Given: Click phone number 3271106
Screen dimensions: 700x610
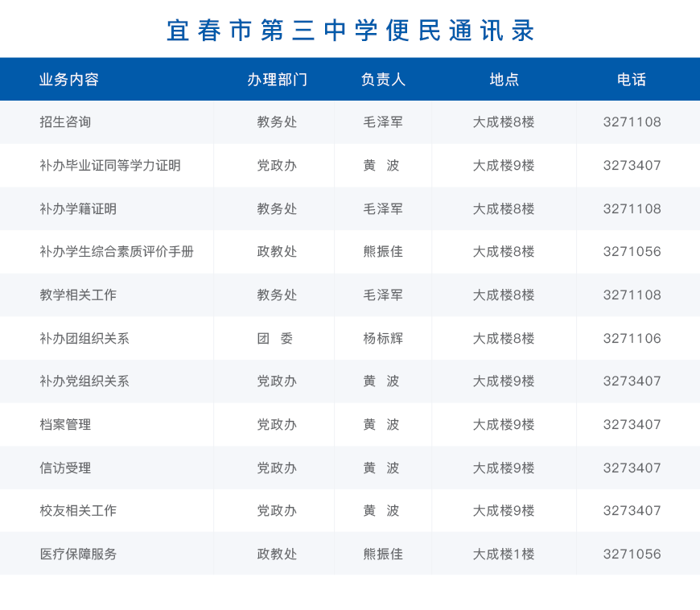Looking at the screenshot, I should 632,338.
